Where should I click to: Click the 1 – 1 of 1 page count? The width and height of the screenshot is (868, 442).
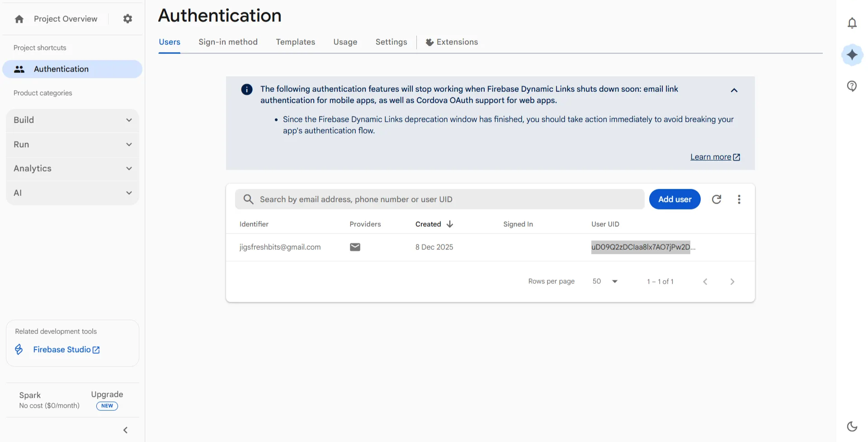click(x=660, y=282)
